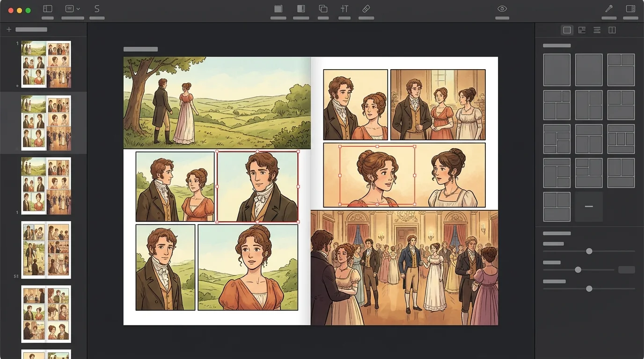Switch to the layout blocks inspector tab
The image size is (644, 359).
click(x=582, y=30)
